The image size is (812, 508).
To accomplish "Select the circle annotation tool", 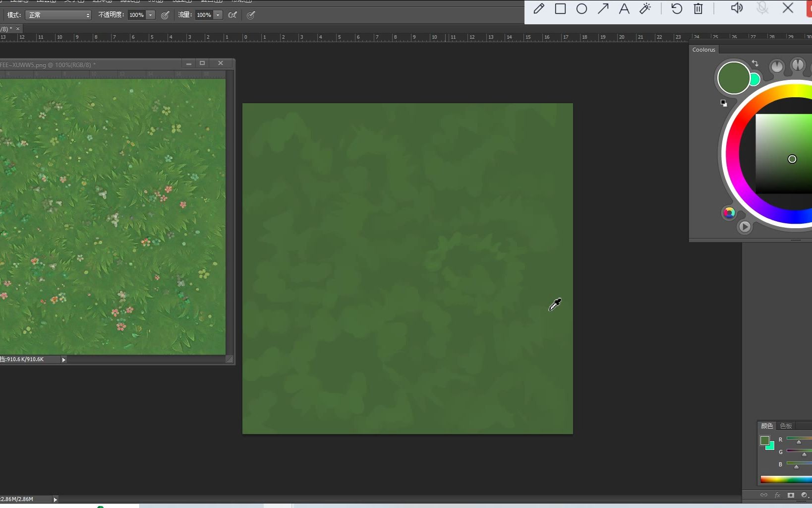I will [x=581, y=9].
